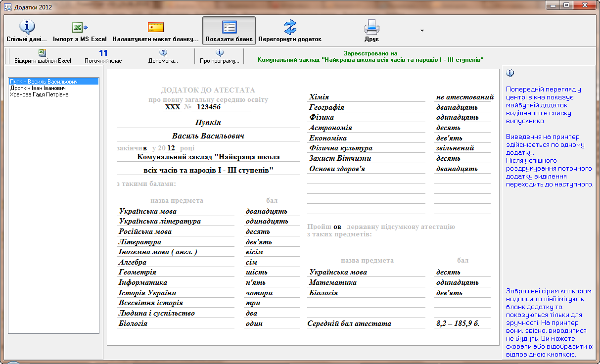
Task: Select Дропкін Іван Іванович in list
Action: (x=38, y=88)
